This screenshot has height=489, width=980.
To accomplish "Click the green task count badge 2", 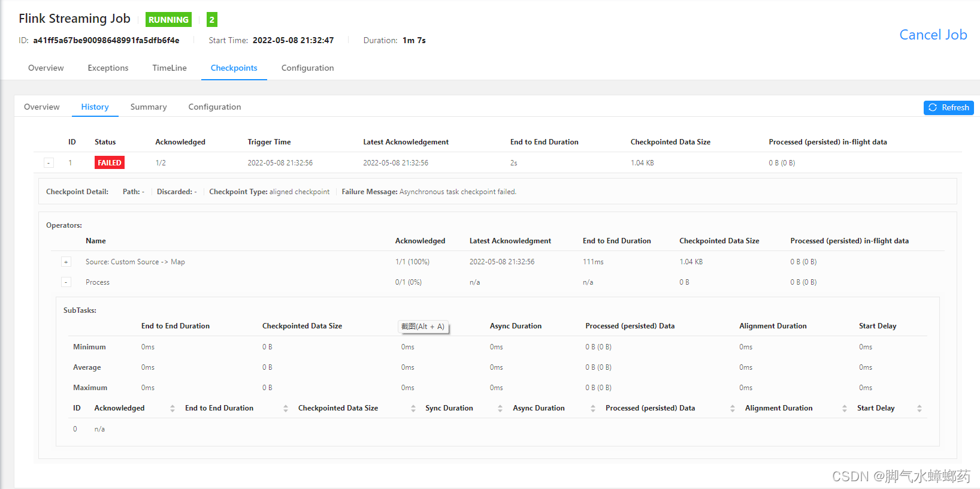I will (212, 20).
